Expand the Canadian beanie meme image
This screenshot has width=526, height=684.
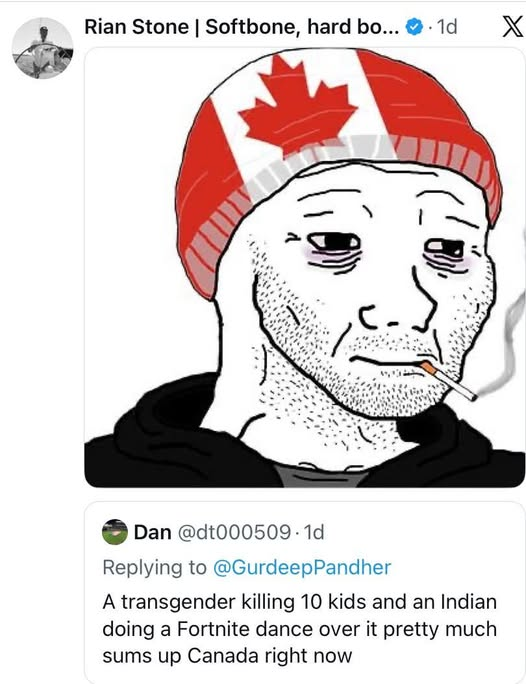click(x=304, y=267)
